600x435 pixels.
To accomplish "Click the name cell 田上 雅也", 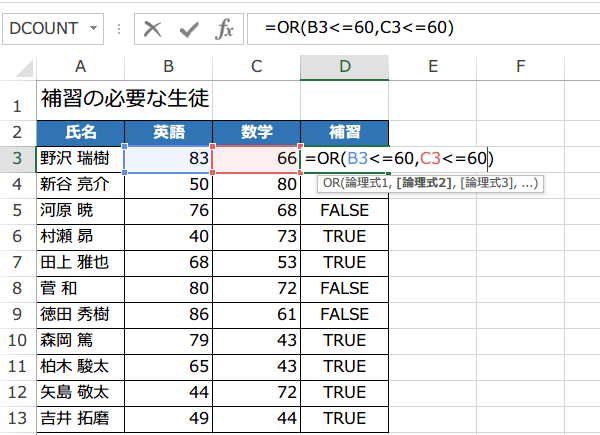I will coord(80,262).
